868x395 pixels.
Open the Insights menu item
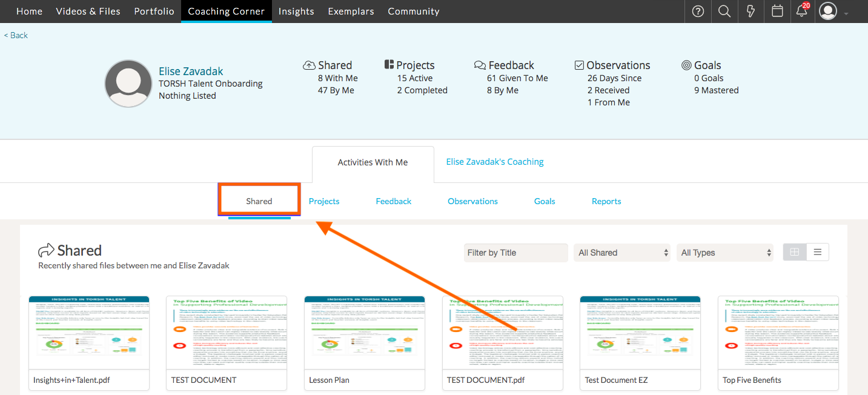coord(296,12)
